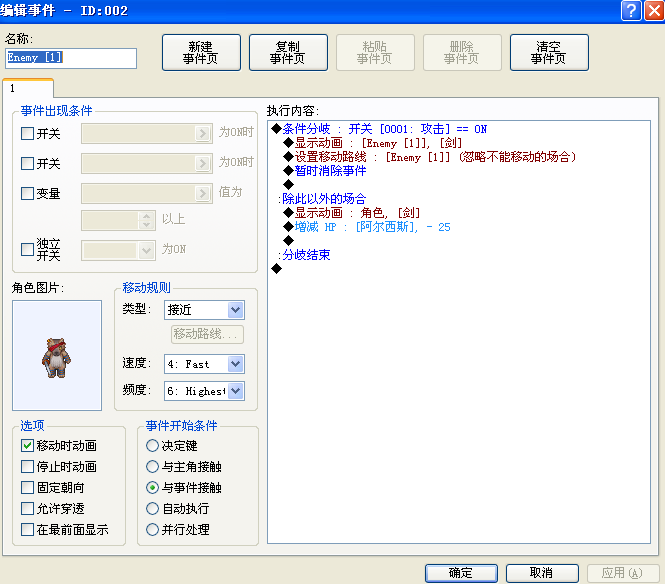Open the variable selector arrow

[203, 193]
